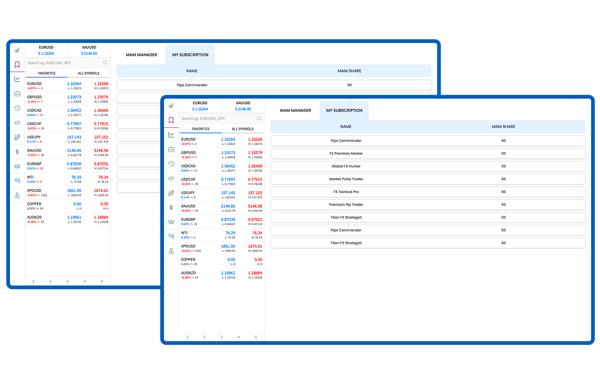Screen dimensions: 600x384
Task: Open the line chart sidebar icon in back window
Action: 17,79
